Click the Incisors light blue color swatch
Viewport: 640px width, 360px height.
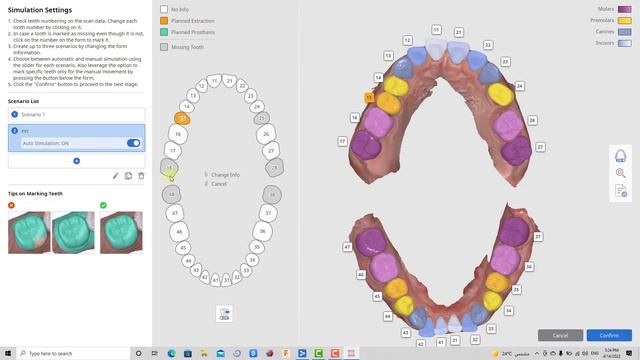624,43
